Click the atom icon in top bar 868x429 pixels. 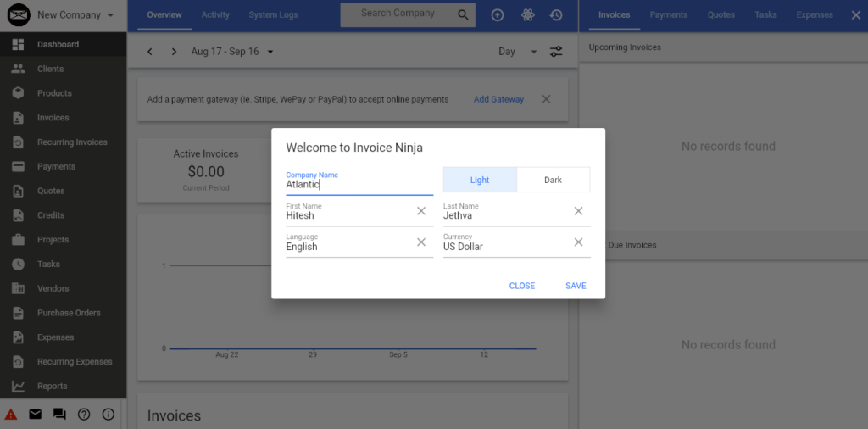[x=527, y=15]
